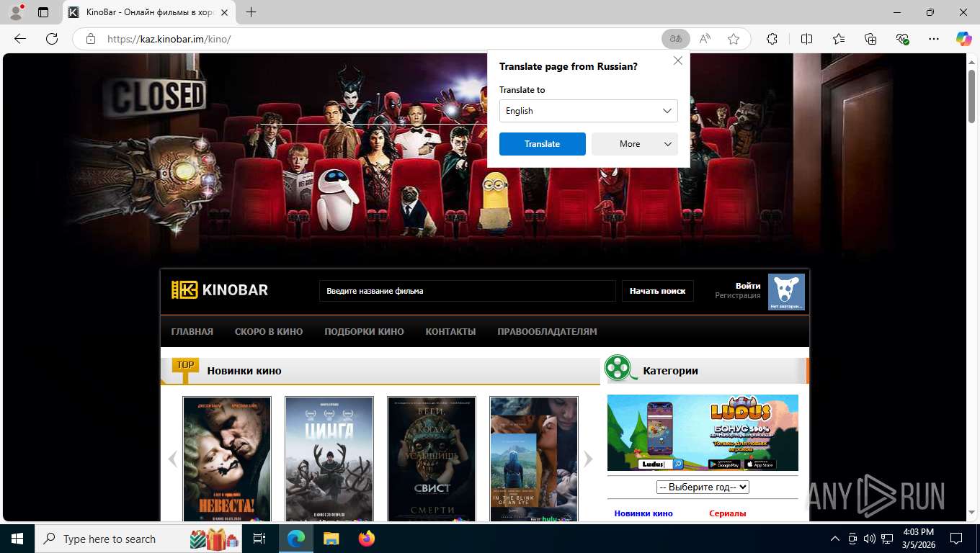Click carousel previous arrow
Viewport: 980px width, 553px height.
pos(172,459)
